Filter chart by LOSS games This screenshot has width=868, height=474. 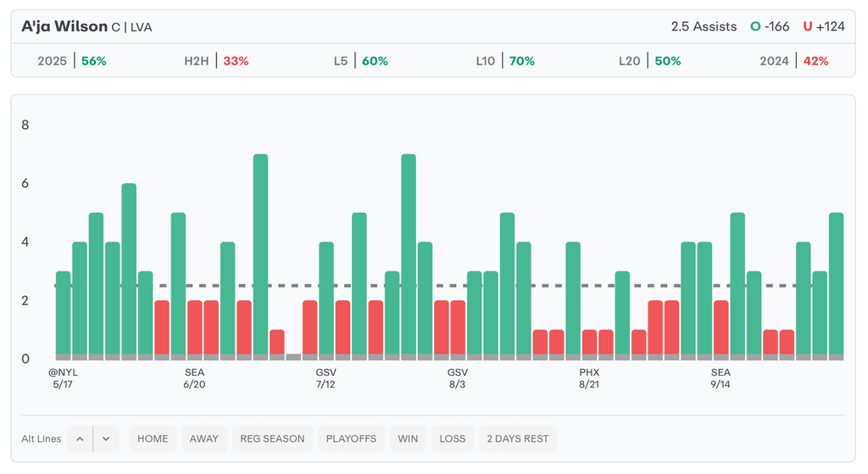[453, 438]
